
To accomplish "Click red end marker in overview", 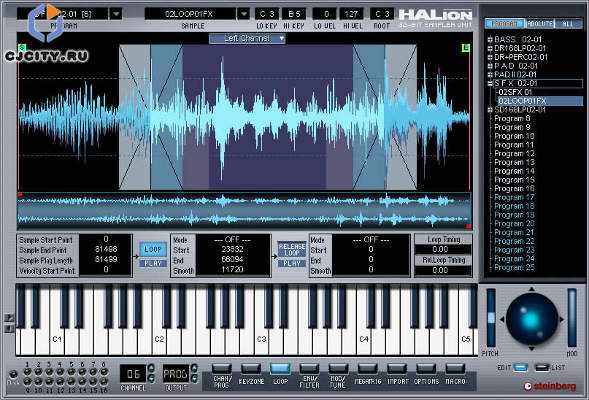I will click(x=468, y=226).
